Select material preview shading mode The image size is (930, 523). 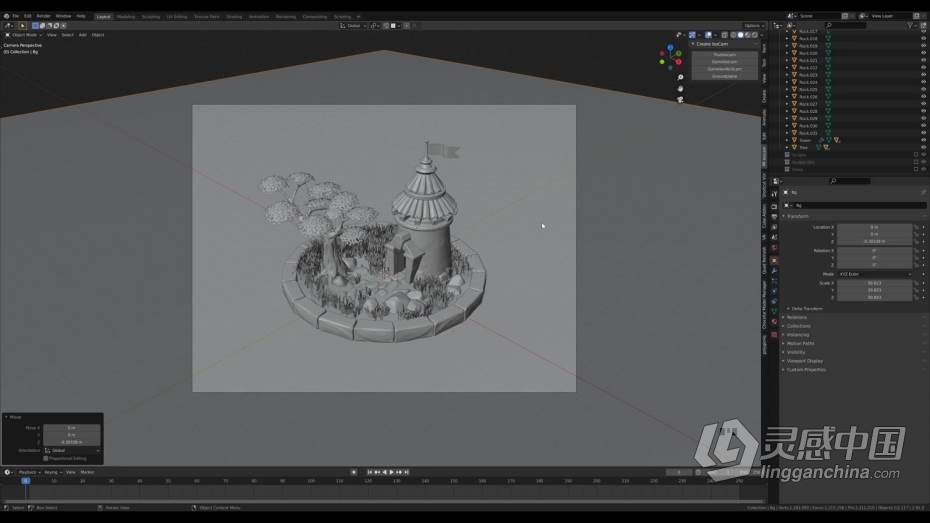[x=747, y=35]
